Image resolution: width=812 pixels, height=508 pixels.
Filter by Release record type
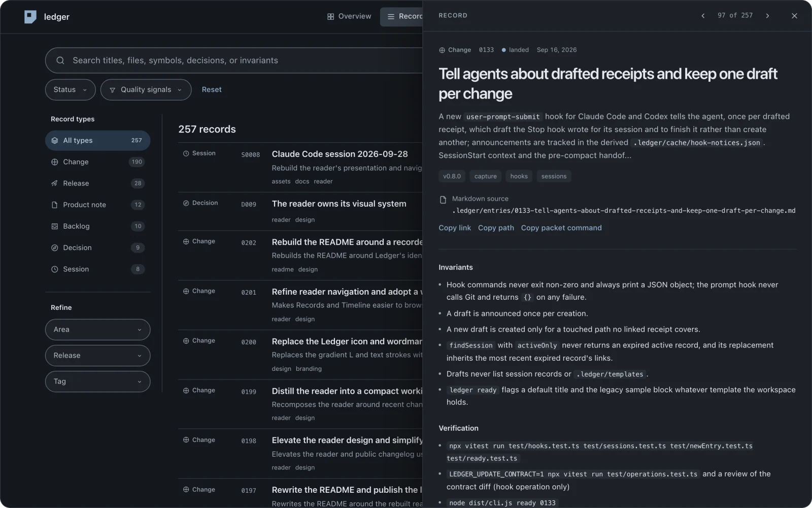(97, 183)
